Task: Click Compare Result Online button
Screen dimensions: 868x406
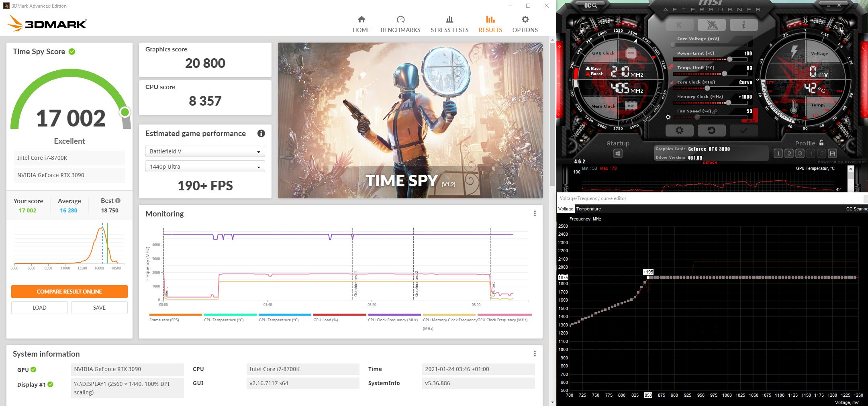Action: click(69, 292)
